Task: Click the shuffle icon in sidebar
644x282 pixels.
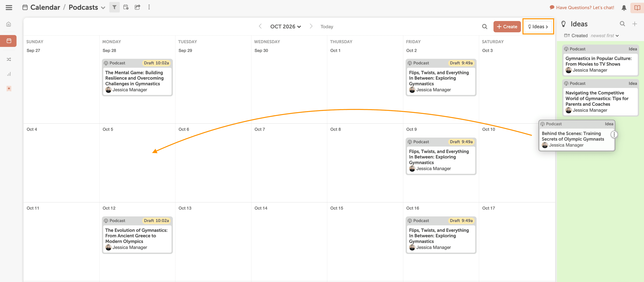Action: [x=9, y=59]
